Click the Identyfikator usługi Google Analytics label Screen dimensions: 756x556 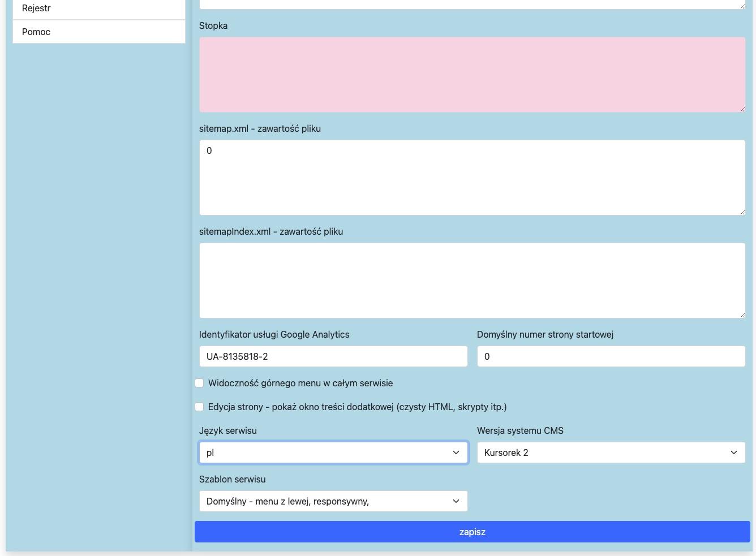pyautogui.click(x=274, y=334)
